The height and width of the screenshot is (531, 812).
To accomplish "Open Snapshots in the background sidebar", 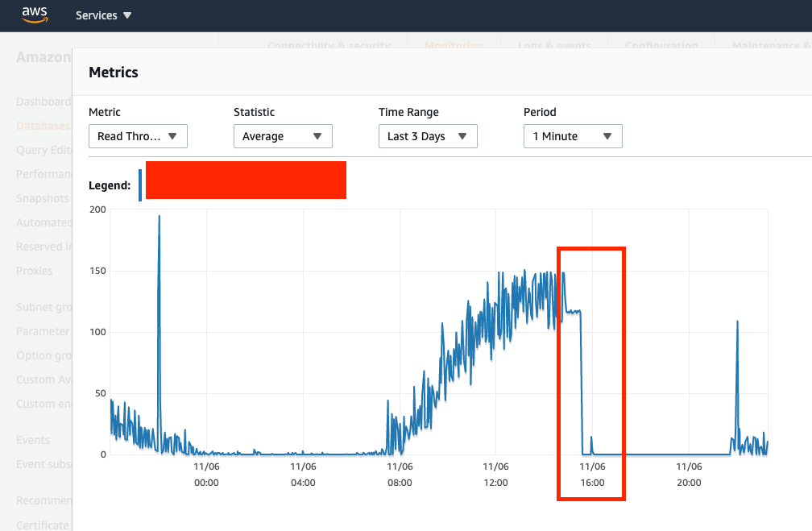I will point(43,198).
